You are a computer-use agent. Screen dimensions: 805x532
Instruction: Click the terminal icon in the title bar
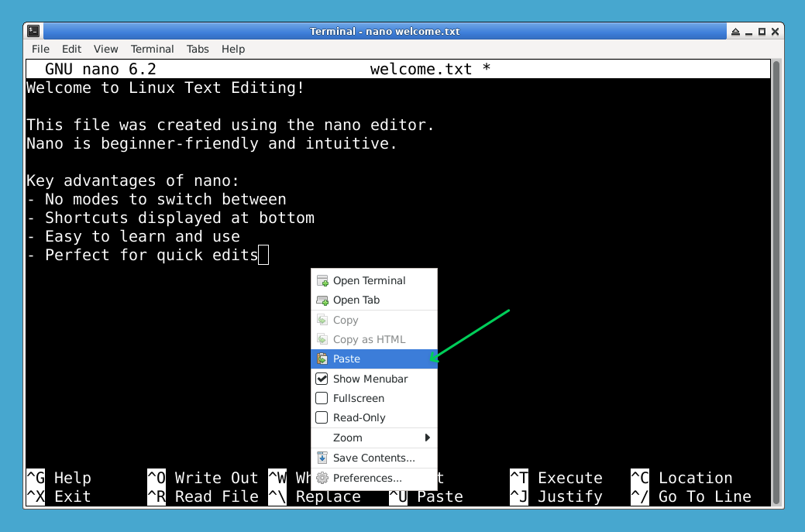(32, 31)
